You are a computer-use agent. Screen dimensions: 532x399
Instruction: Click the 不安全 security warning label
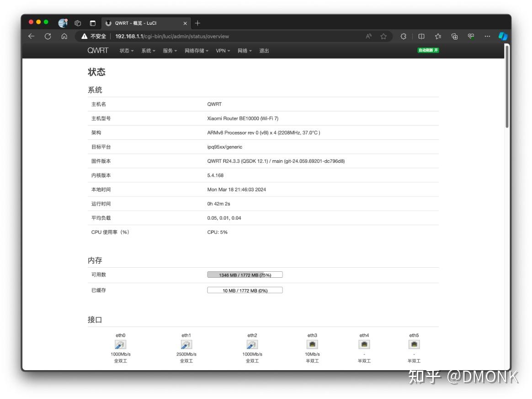click(100, 36)
